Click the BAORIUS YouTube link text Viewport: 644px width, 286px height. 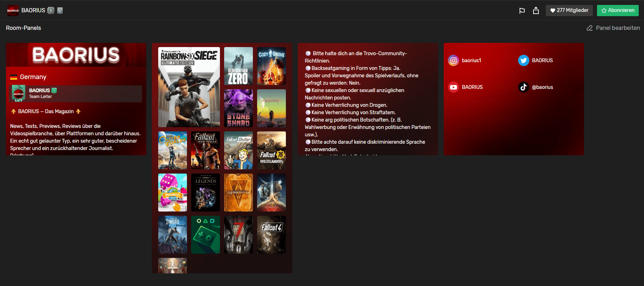[472, 87]
